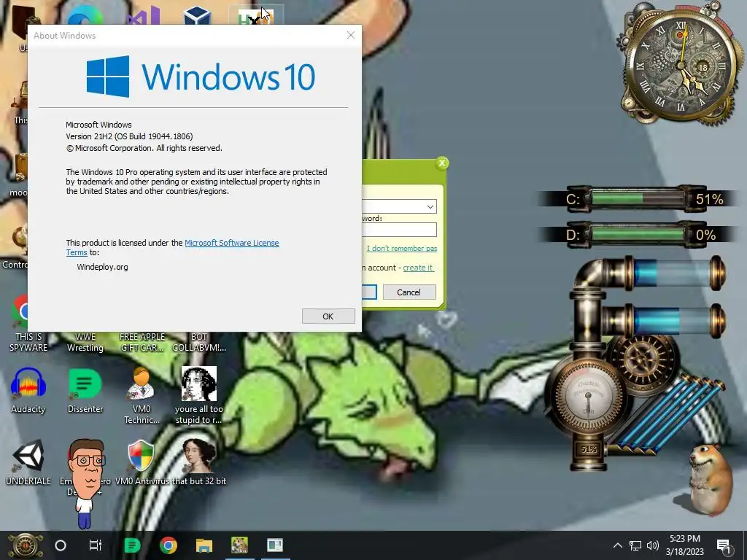This screenshot has height=560, width=747.
Task: Select BOT COLLABVM!... desktop label
Action: [199, 343]
